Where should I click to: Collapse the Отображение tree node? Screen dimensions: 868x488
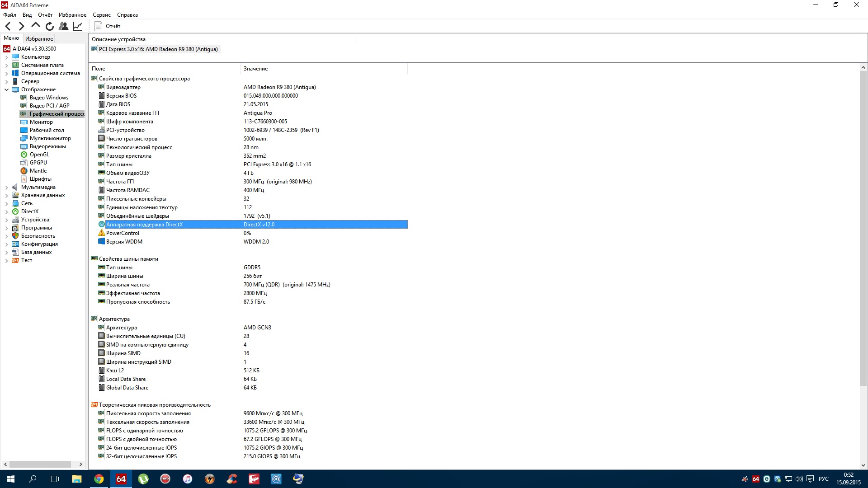click(x=6, y=89)
